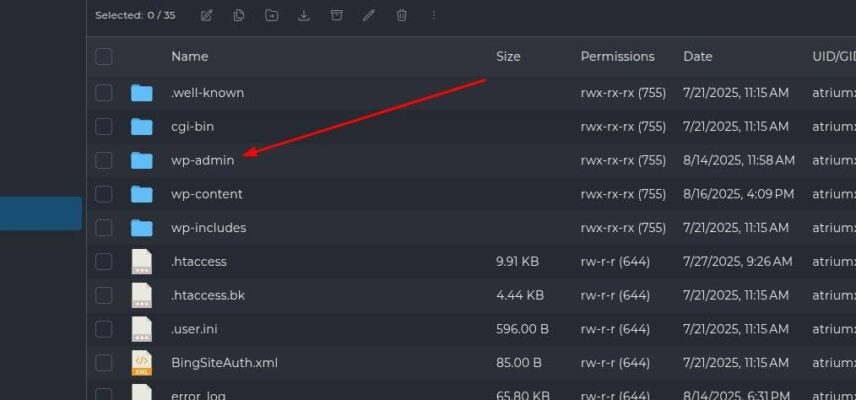Image resolution: width=856 pixels, height=400 pixels.
Task: Click the Rename pencil toolbar icon
Action: 369,15
